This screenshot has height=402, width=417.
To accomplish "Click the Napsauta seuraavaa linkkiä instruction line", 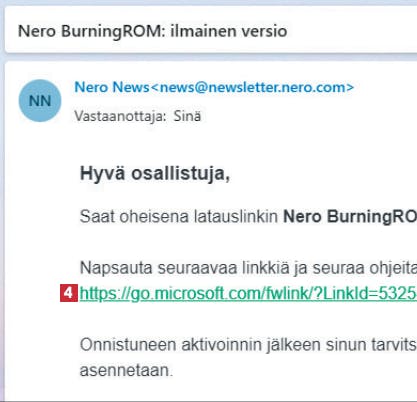I will click(248, 268).
